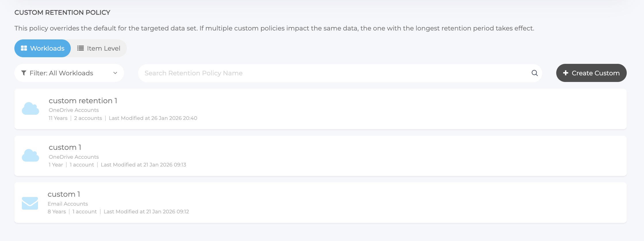This screenshot has width=644, height=241.
Task: Click cloud icon of 1 Year policy
Action: click(31, 156)
